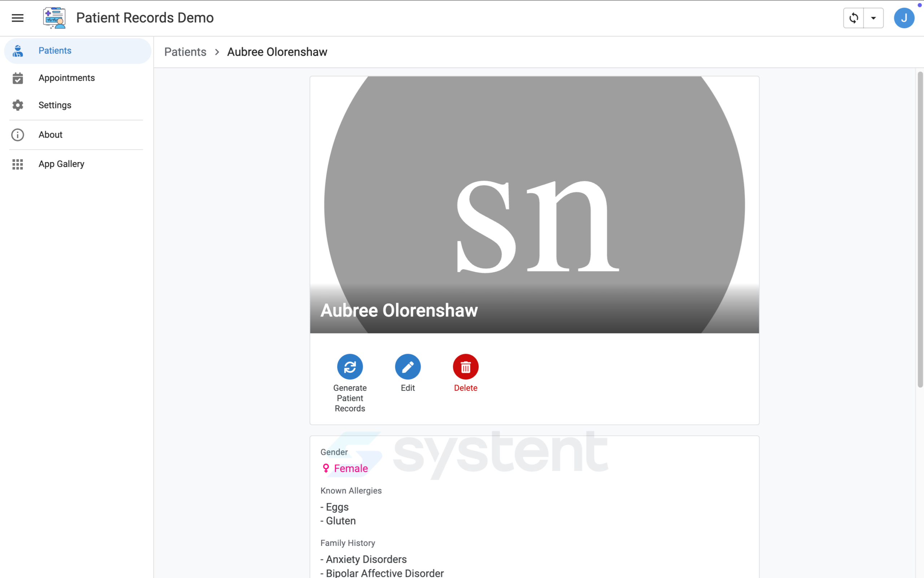Click the Generate Patient Records icon
The image size is (924, 578).
(350, 367)
